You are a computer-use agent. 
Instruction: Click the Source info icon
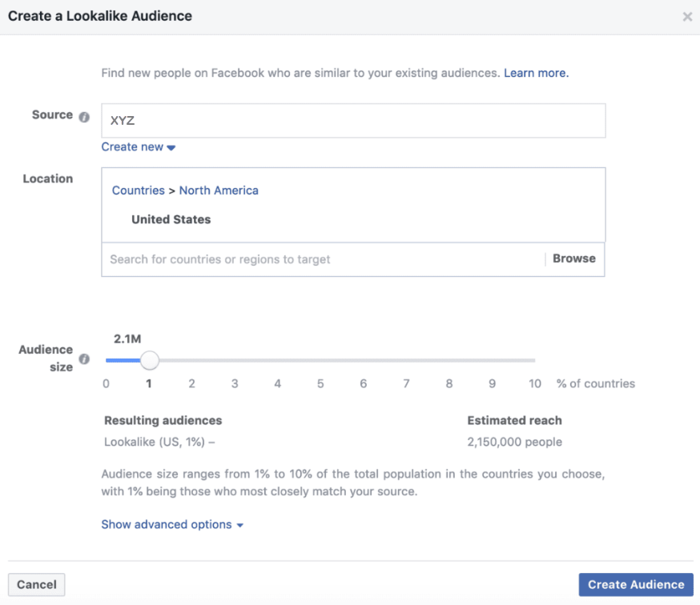pyautogui.click(x=85, y=115)
